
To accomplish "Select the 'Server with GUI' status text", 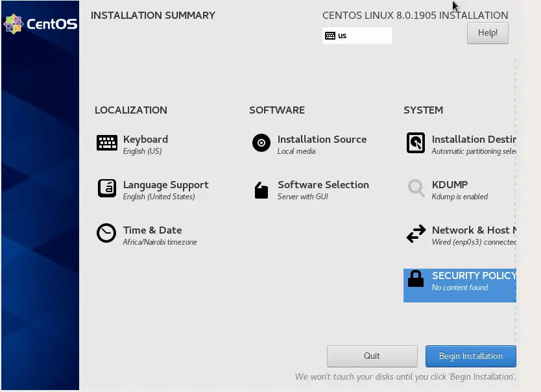I will (x=302, y=197).
